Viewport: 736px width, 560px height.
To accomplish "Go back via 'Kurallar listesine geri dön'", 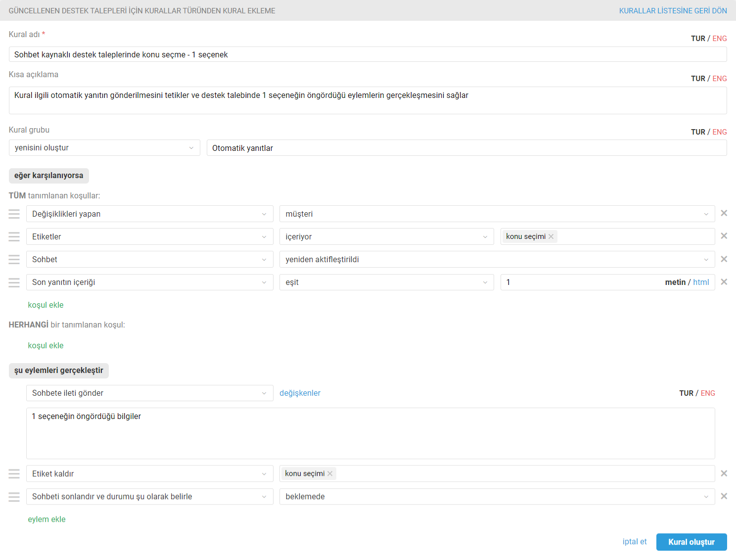I will (673, 10).
